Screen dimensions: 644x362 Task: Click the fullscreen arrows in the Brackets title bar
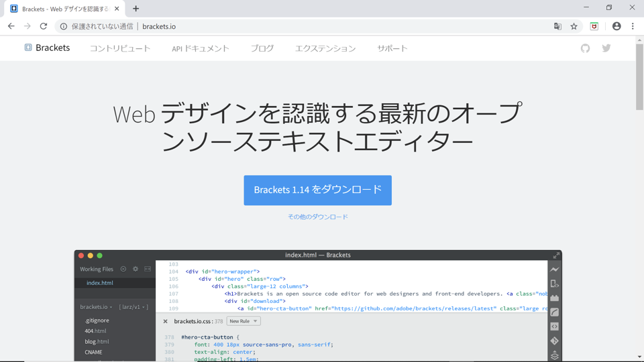click(556, 255)
